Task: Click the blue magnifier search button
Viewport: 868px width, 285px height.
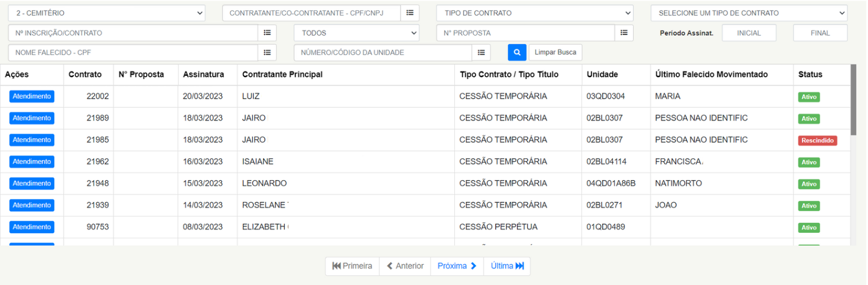Action: coord(517,52)
